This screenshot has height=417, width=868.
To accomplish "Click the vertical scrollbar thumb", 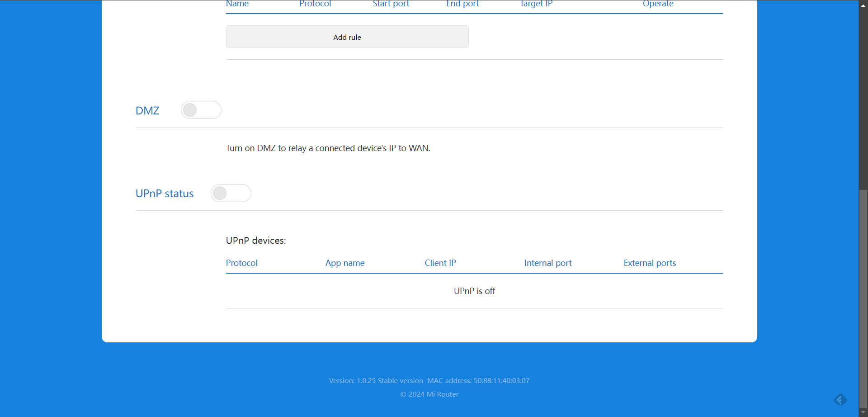I will 863,299.
